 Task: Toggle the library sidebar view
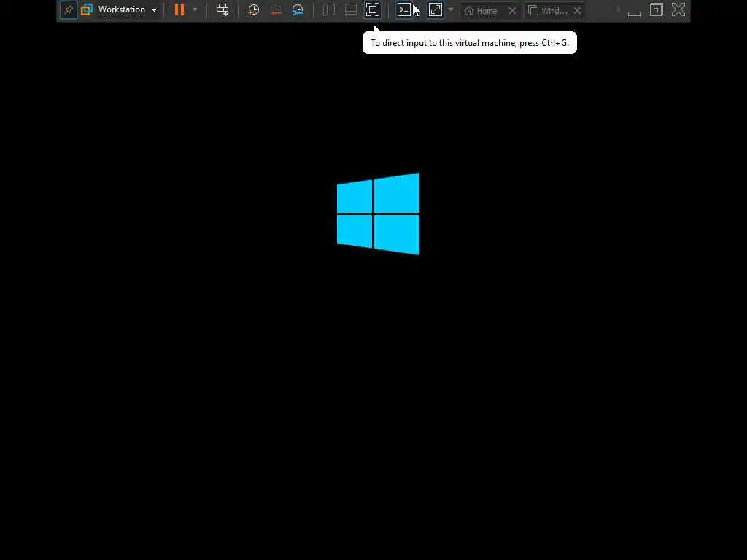coord(329,10)
